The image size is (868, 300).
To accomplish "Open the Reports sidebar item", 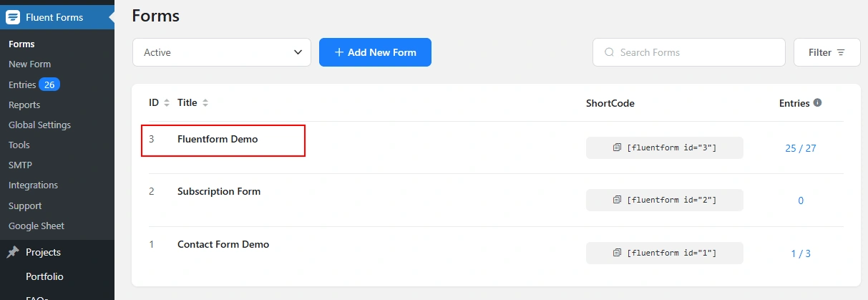I will coord(24,105).
